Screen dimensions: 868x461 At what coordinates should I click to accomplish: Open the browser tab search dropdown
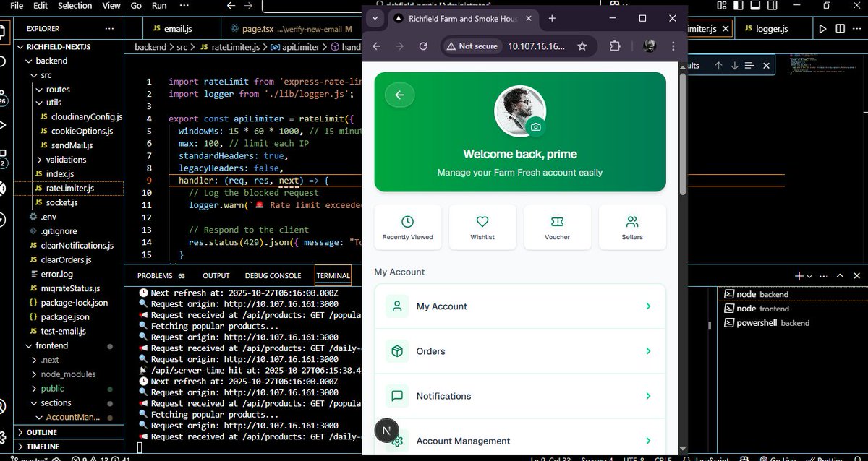pyautogui.click(x=375, y=18)
